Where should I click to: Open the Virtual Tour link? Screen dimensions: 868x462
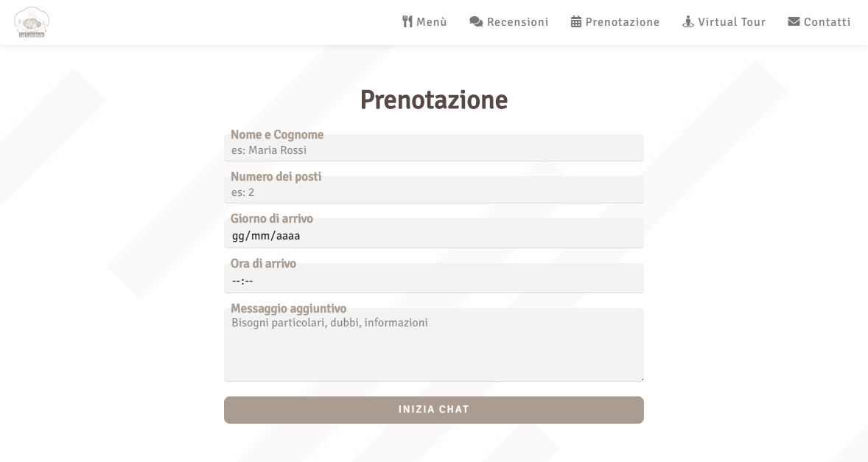(724, 21)
